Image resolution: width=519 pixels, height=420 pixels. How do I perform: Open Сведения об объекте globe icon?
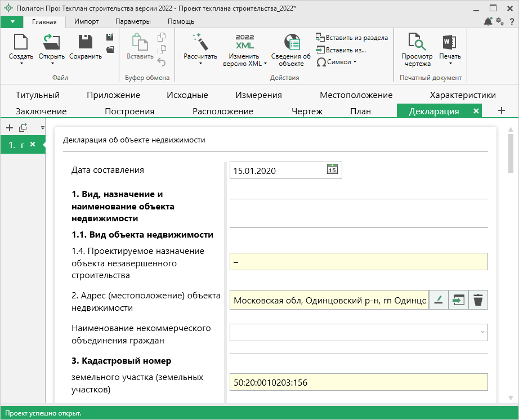pyautogui.click(x=291, y=42)
